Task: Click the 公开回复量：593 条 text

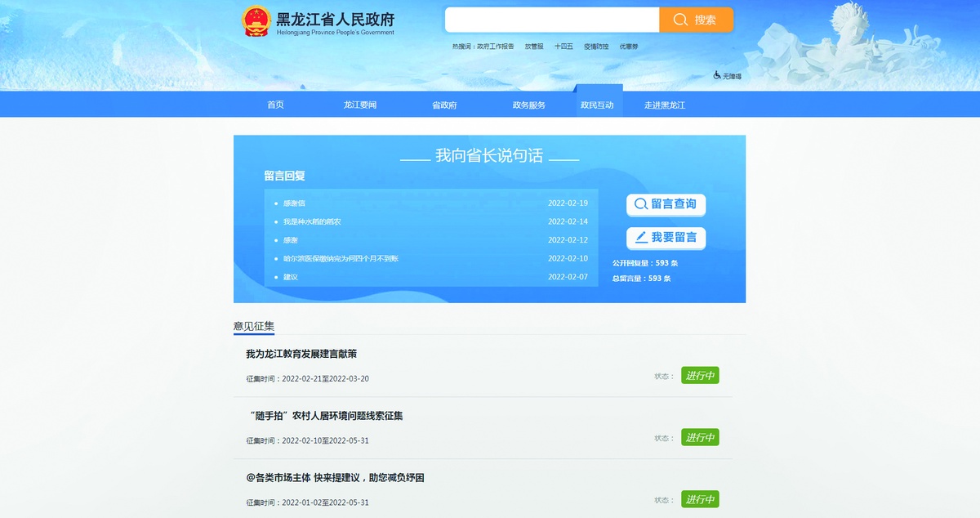Action: coord(645,263)
